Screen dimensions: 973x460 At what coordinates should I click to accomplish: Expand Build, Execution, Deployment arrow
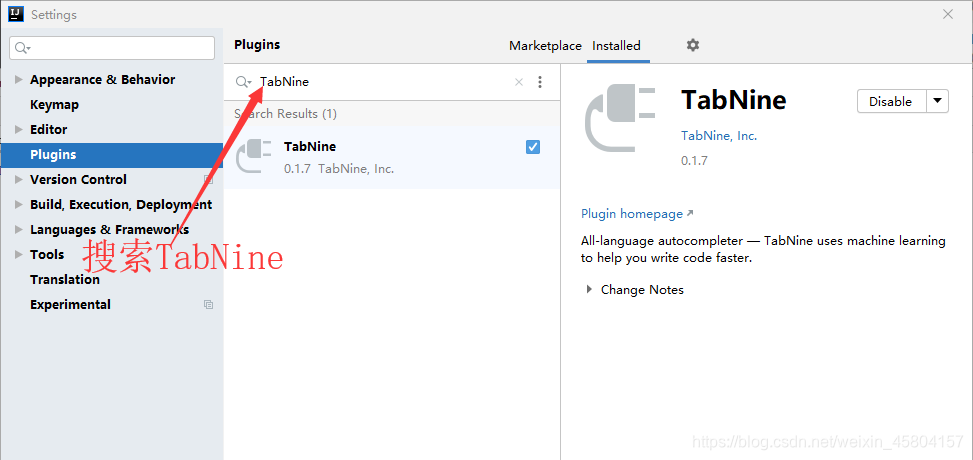pyautogui.click(x=19, y=204)
